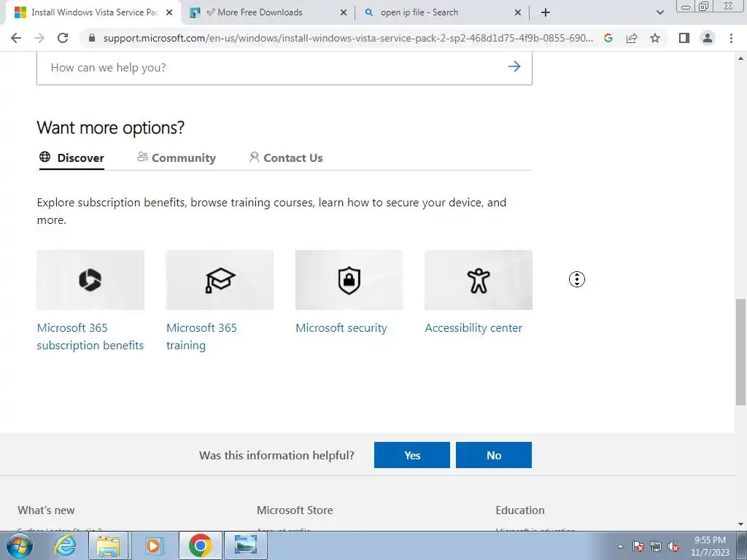747x560 pixels.
Task: Select the Discover tab
Action: tap(71, 157)
